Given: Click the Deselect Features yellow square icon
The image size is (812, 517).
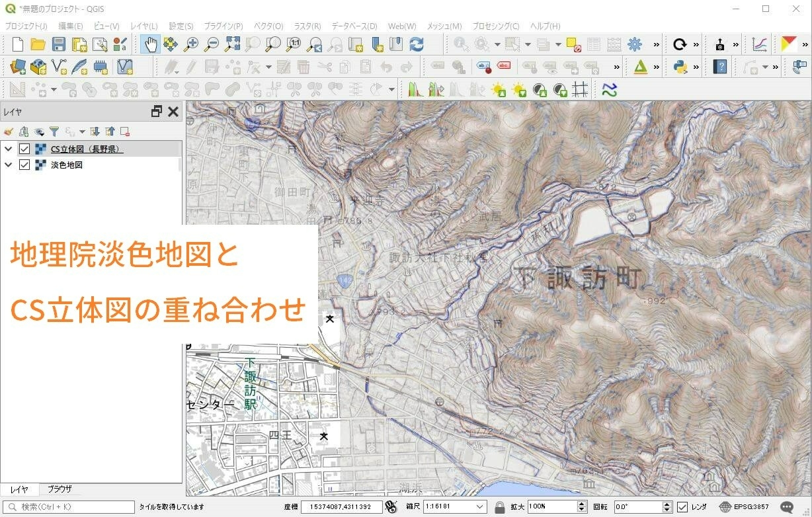Looking at the screenshot, I should (573, 44).
